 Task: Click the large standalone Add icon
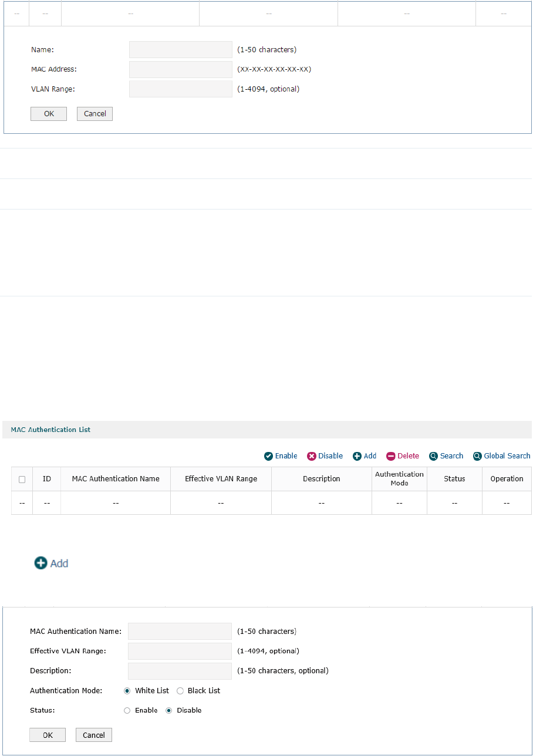pos(41,563)
